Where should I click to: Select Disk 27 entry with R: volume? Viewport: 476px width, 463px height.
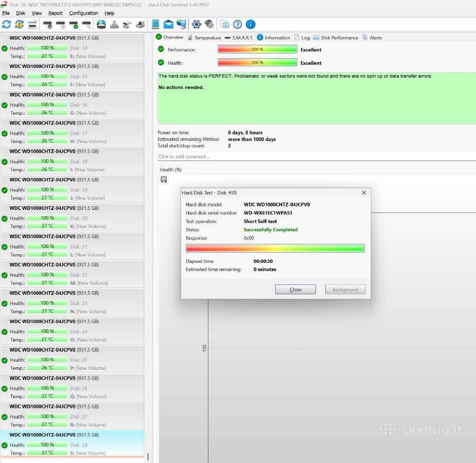coord(72,416)
